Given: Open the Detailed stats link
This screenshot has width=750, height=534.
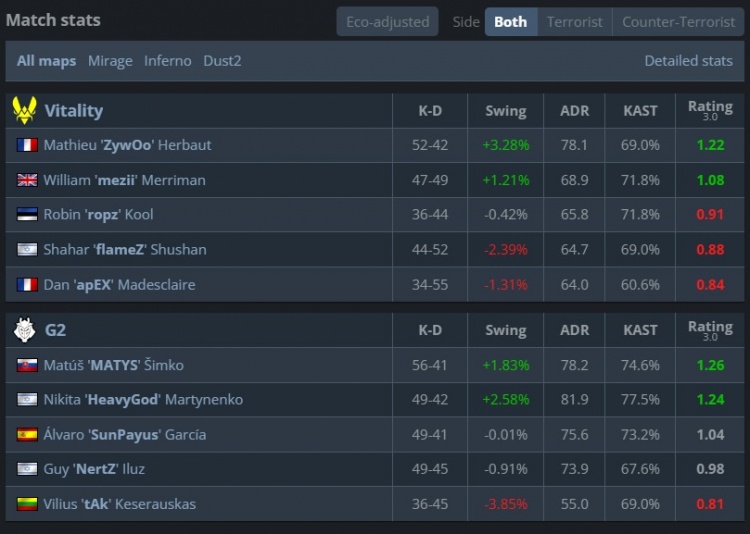Looking at the screenshot, I should click(688, 61).
